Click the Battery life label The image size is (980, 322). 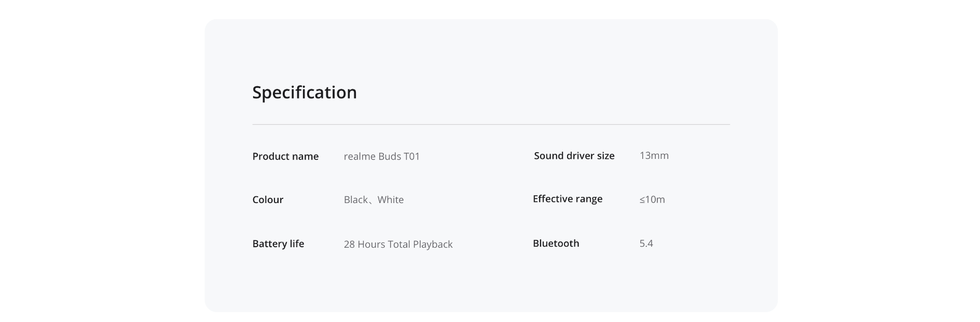[278, 244]
